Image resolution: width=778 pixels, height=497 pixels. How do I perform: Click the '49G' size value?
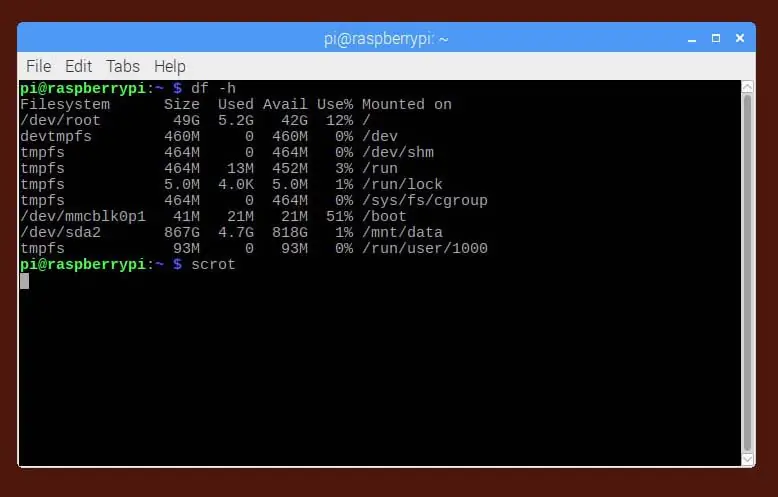187,121
